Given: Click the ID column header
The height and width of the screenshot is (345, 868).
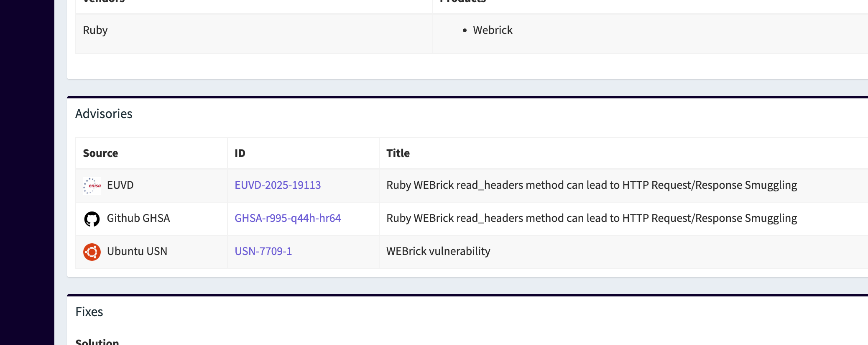Looking at the screenshot, I should coord(240,153).
